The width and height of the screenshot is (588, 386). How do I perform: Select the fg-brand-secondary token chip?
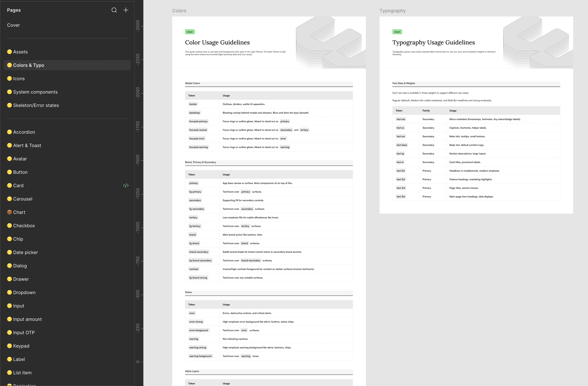(200, 261)
